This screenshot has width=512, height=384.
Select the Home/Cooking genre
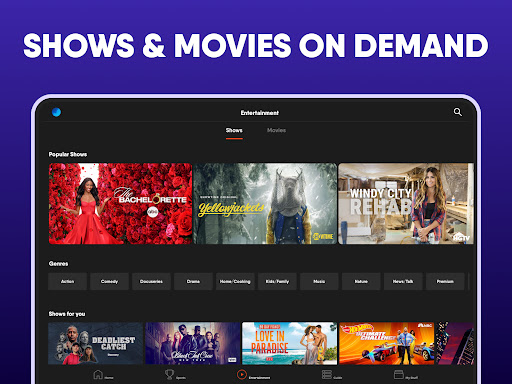(x=235, y=281)
